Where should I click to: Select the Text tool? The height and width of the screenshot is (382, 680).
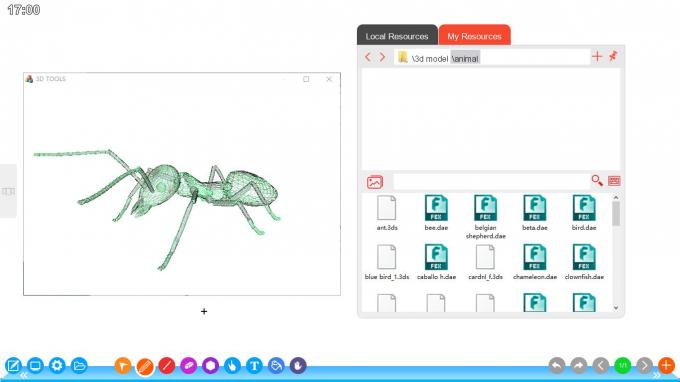pyautogui.click(x=255, y=366)
